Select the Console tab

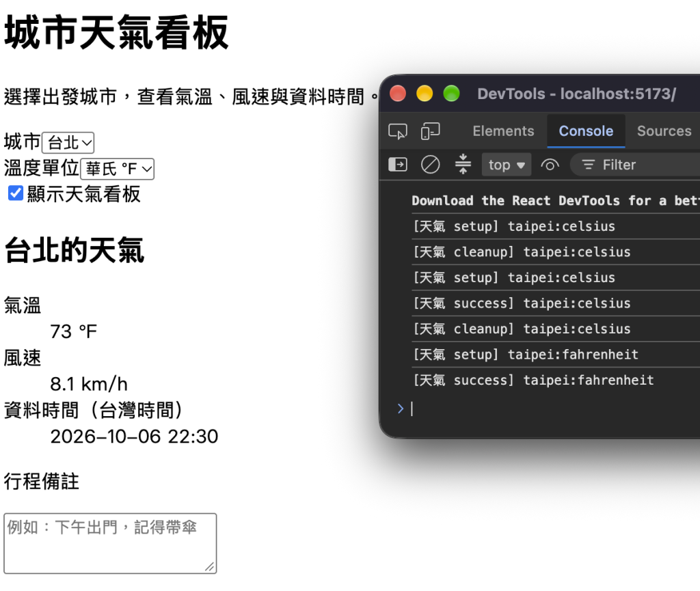[x=586, y=131]
